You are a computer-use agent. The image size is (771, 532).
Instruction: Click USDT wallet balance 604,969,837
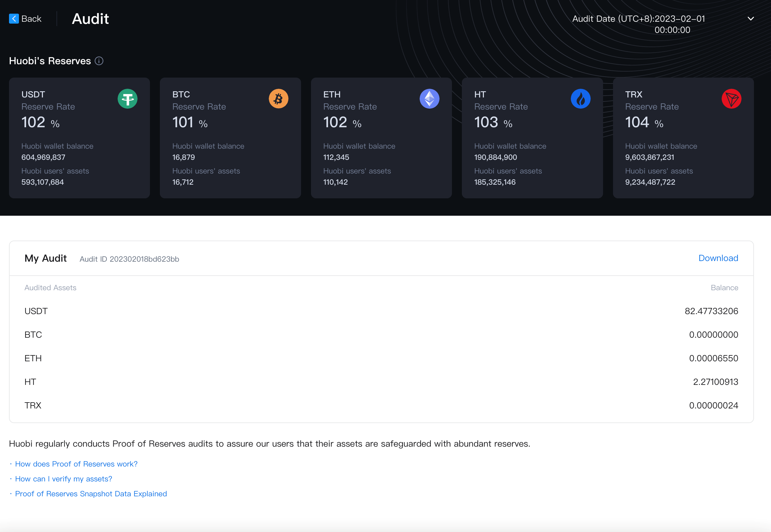43,157
